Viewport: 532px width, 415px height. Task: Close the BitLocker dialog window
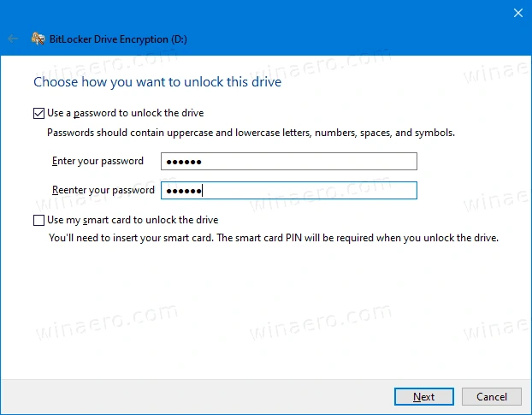pos(517,13)
